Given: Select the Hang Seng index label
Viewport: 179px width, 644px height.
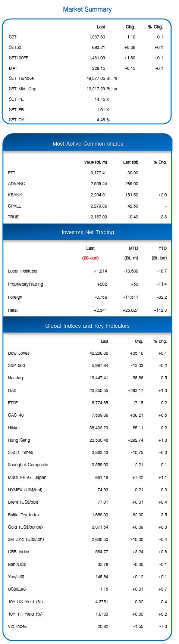Looking at the screenshot, I should click(19, 440).
